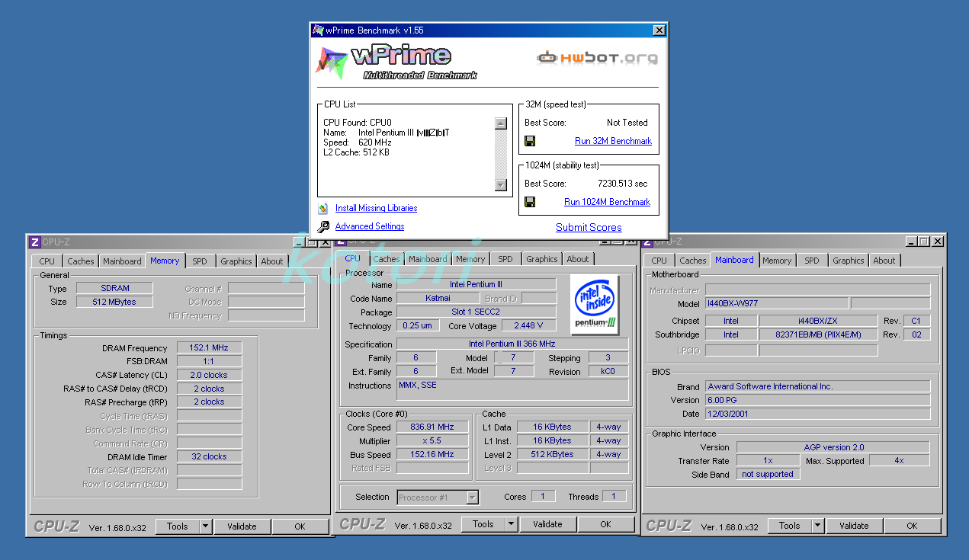This screenshot has width=969, height=560.
Task: Select SPD tab in Mainboard CPU-Z window
Action: point(812,261)
